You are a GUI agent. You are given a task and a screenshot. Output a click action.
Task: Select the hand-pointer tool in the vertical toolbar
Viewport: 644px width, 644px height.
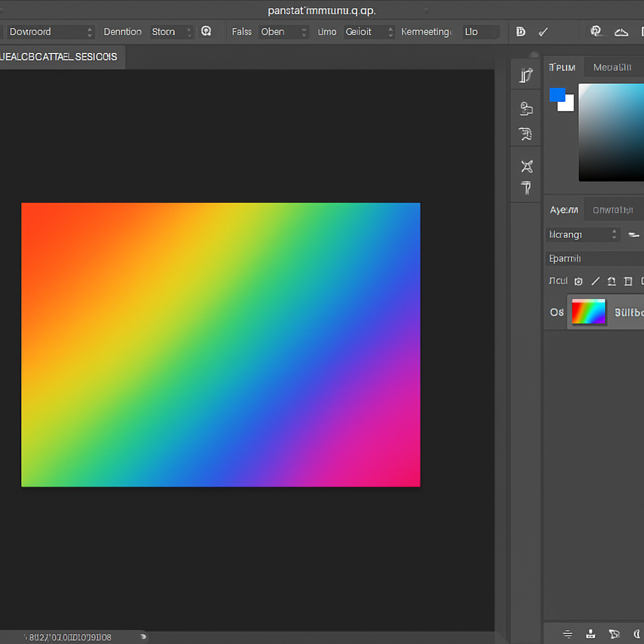click(526, 134)
